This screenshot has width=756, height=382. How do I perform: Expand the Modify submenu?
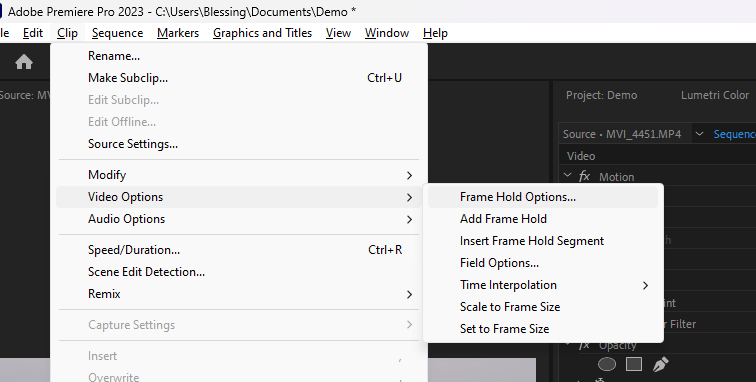pyautogui.click(x=239, y=175)
